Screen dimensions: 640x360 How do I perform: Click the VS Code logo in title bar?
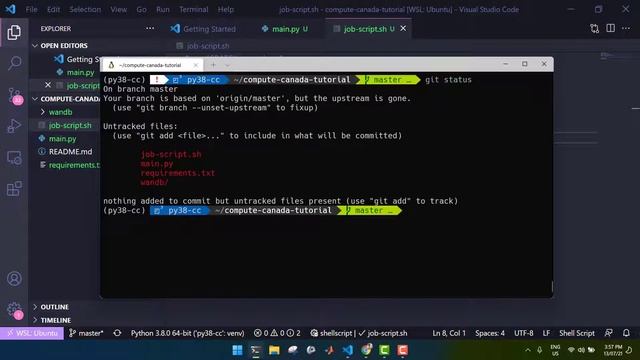pyautogui.click(x=10, y=9)
